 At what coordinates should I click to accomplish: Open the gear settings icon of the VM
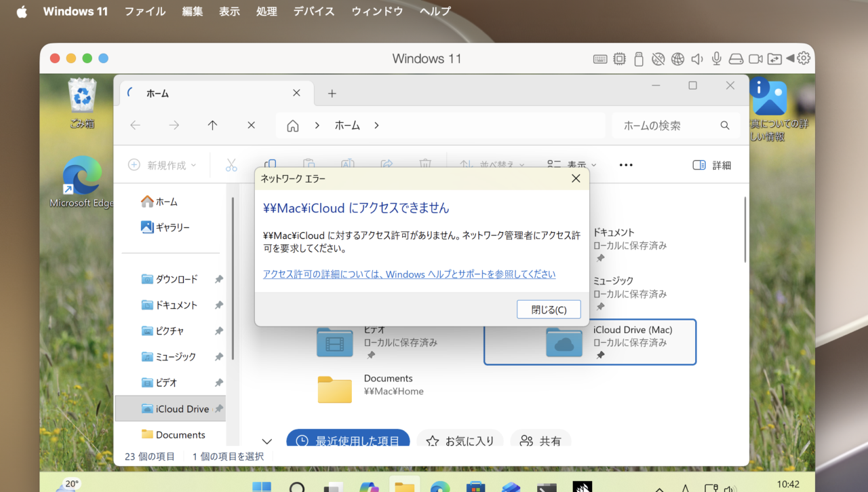804,58
